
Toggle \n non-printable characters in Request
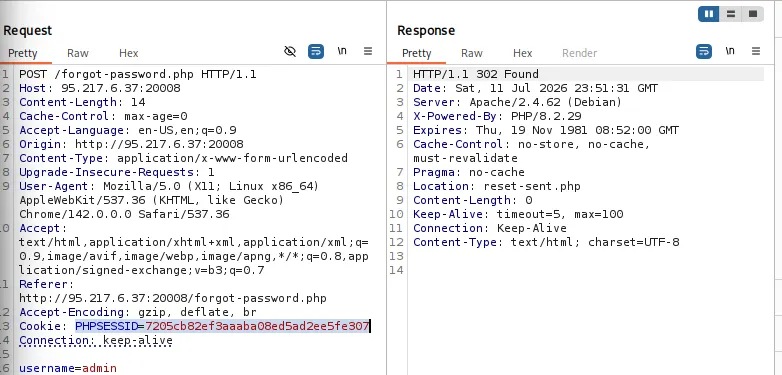pos(342,51)
